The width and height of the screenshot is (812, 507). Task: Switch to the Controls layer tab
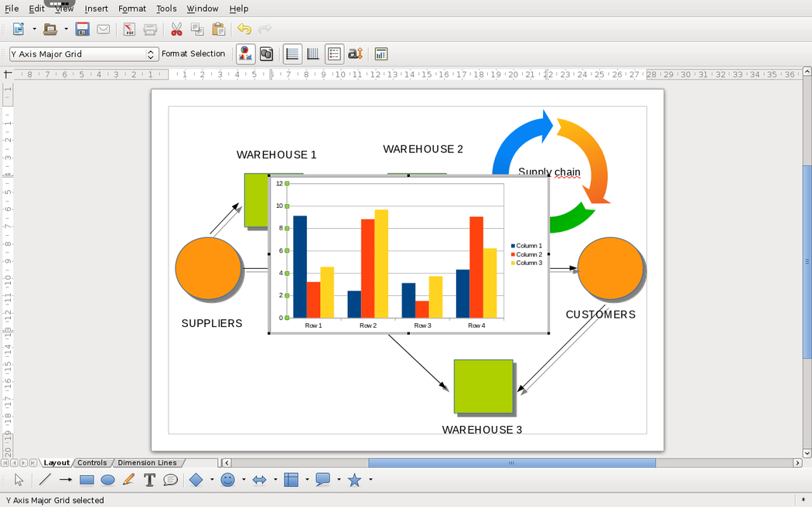[x=93, y=463]
